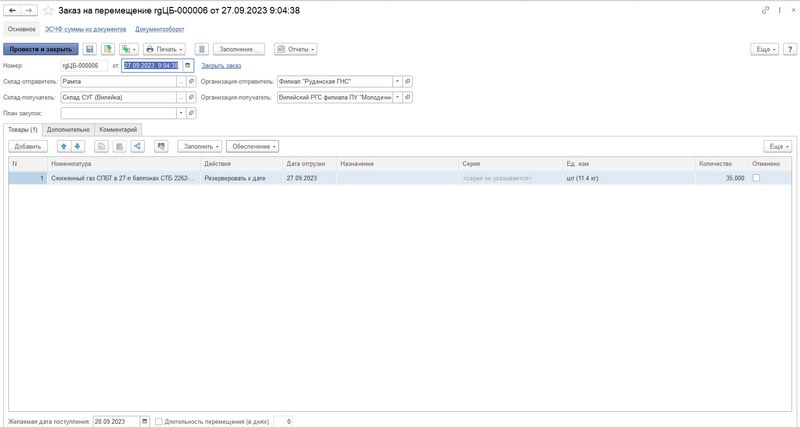Open the Комментарий tab

coord(121,129)
